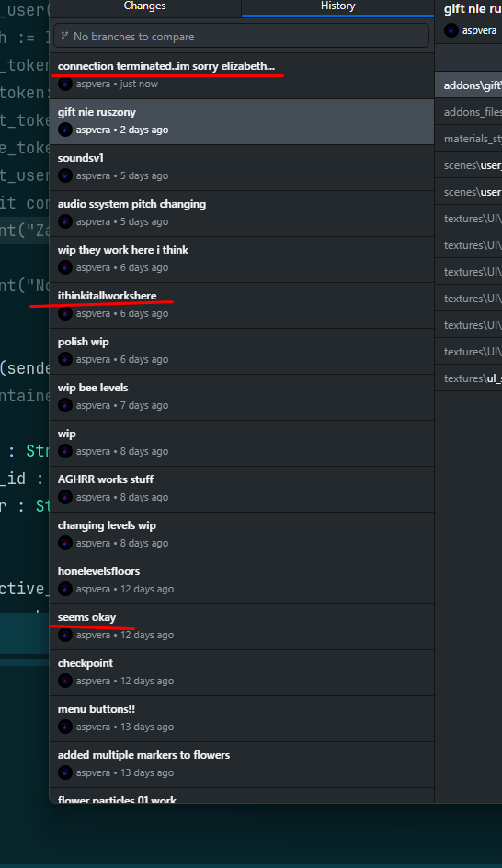Image resolution: width=502 pixels, height=868 pixels.
Task: Click avatar on menu buttons!! commit
Action: click(65, 727)
